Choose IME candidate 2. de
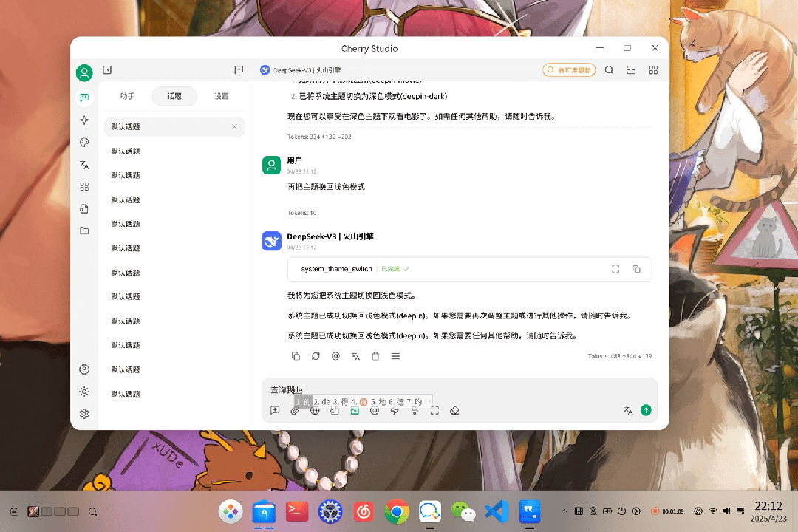This screenshot has height=532, width=798. click(322, 402)
